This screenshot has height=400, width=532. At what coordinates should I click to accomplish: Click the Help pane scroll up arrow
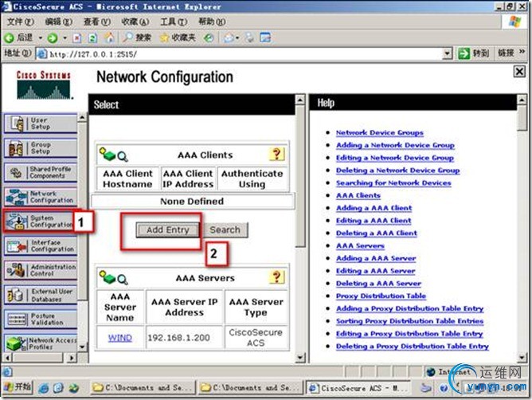tap(522, 100)
